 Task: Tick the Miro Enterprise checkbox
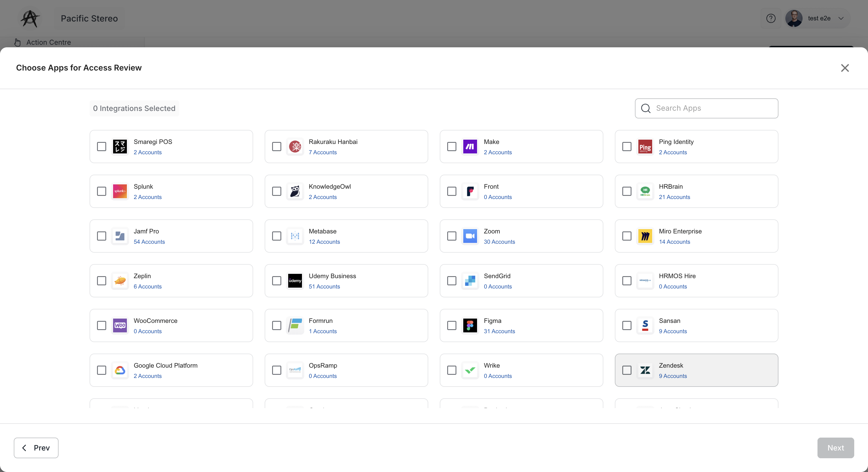[627, 236]
